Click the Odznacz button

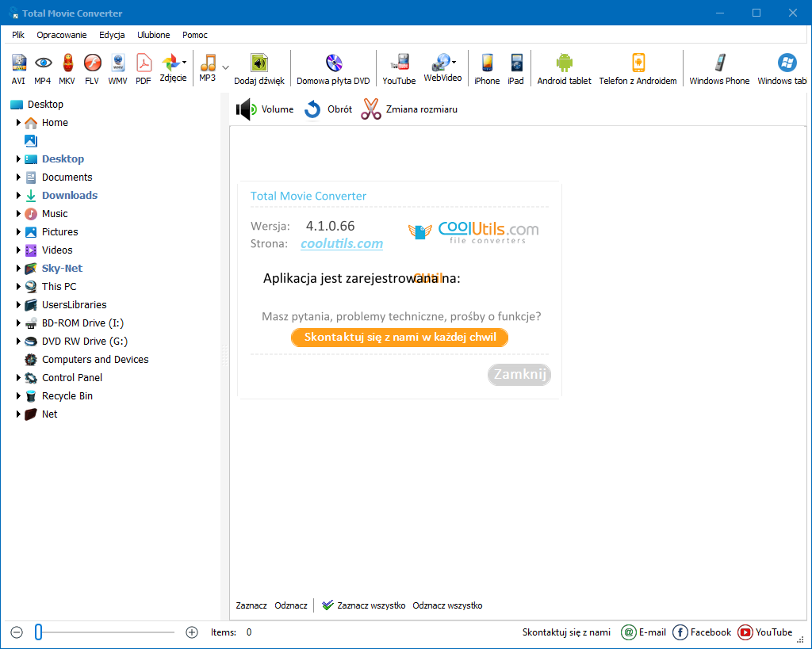coord(291,605)
